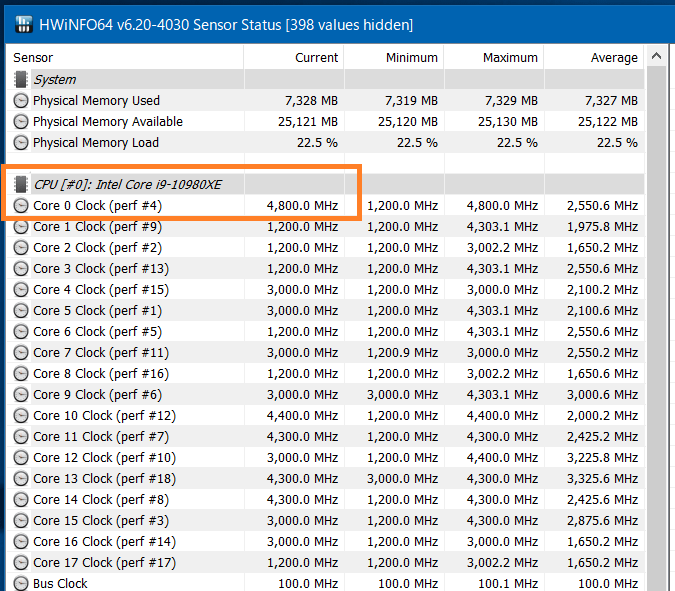Image resolution: width=675 pixels, height=591 pixels.
Task: Select Core 1 Clock (perf #9) label
Action: tap(98, 226)
